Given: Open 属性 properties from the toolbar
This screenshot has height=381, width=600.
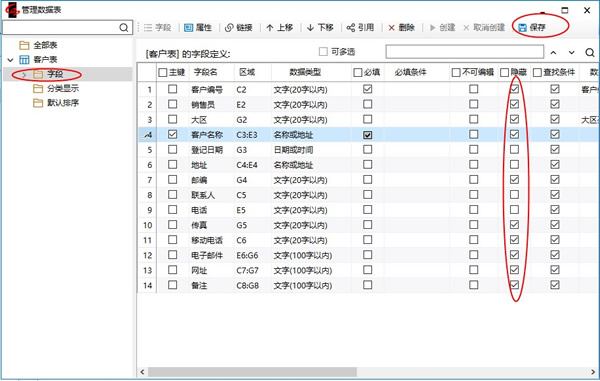Looking at the screenshot, I should tap(197, 28).
